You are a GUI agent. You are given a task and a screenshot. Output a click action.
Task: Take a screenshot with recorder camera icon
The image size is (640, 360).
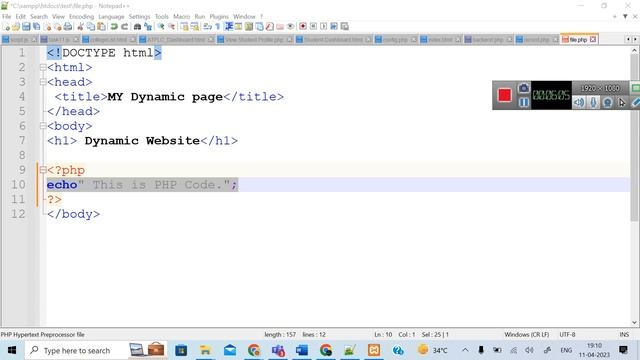click(x=523, y=88)
